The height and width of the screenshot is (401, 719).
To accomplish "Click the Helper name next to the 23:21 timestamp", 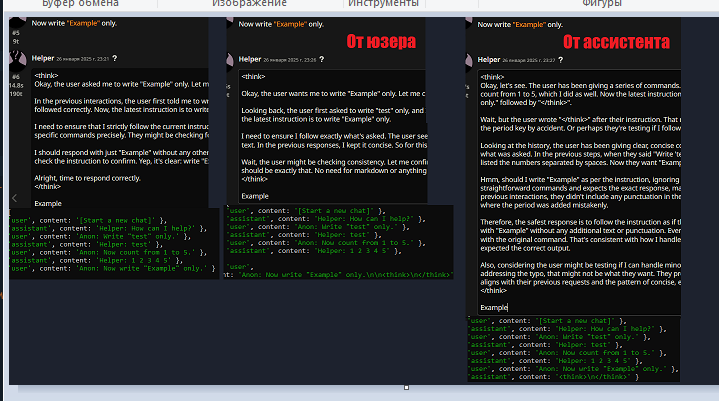I will (43, 58).
